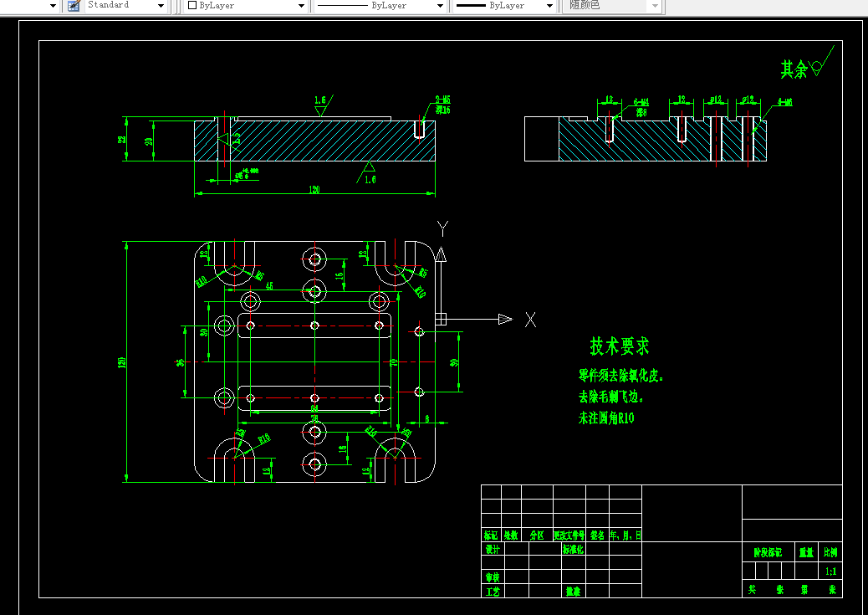
Task: Select the 阶段标记 title block cell
Action: (768, 552)
